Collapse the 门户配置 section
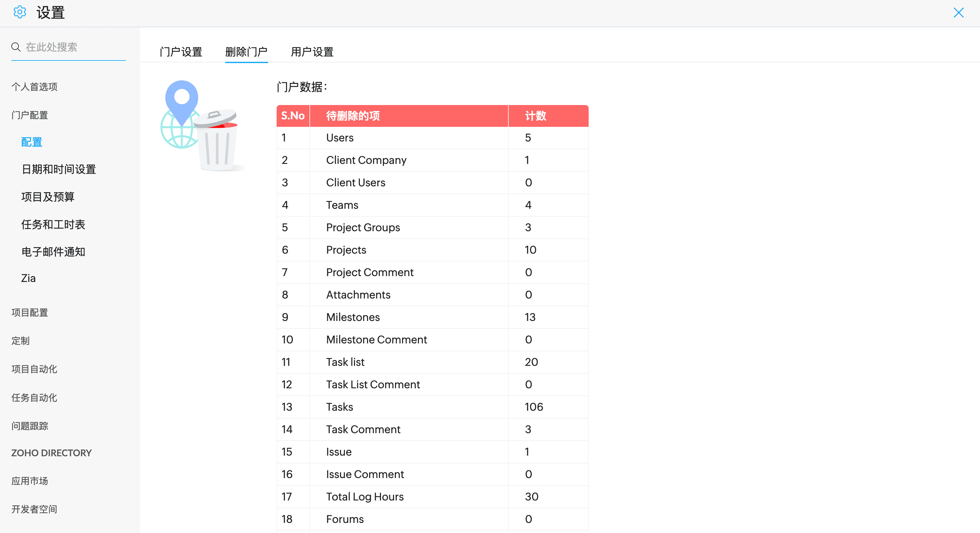 [30, 115]
